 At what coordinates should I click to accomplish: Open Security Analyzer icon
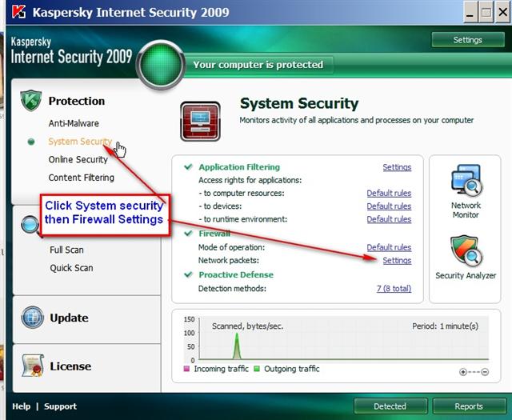(466, 251)
